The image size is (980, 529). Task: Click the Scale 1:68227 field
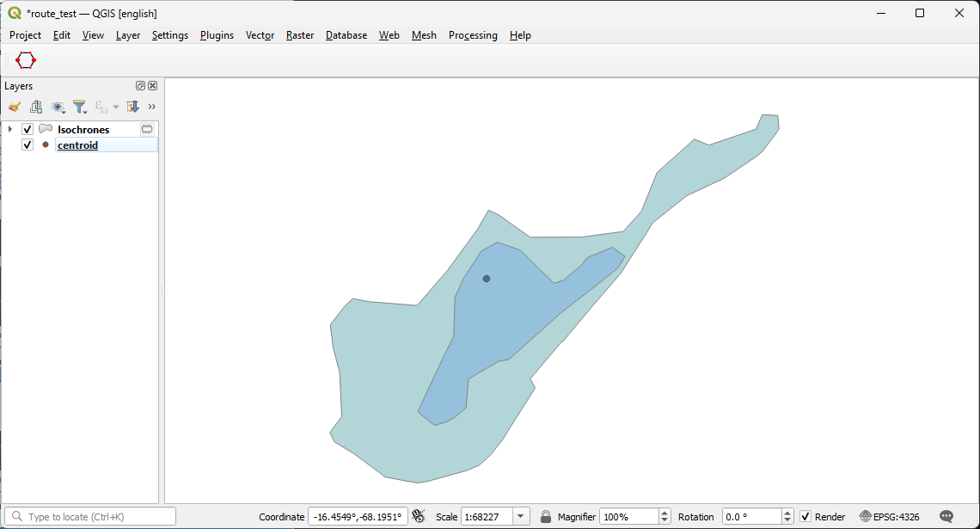point(487,516)
